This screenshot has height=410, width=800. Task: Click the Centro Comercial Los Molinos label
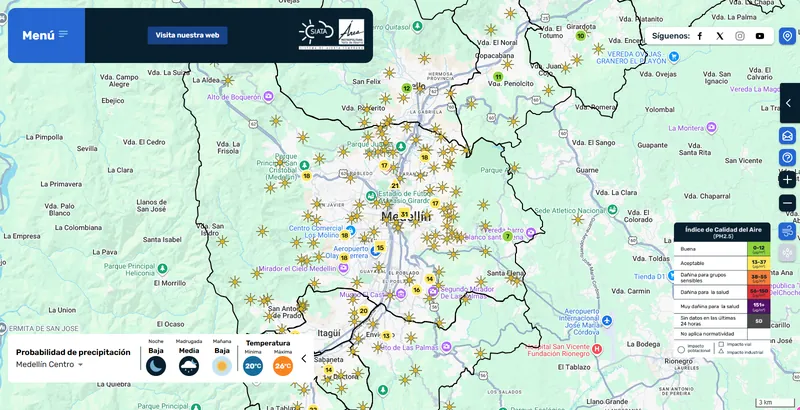pos(316,232)
